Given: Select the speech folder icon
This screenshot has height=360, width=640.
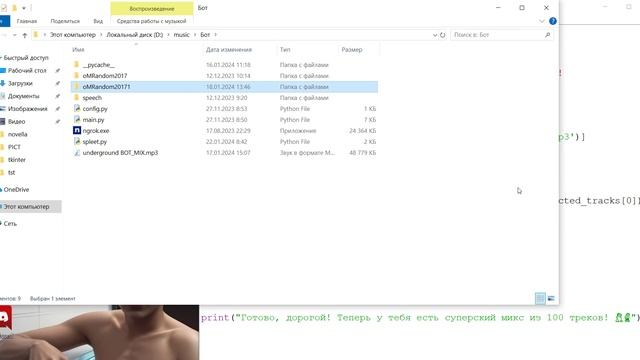Looking at the screenshot, I should (76, 98).
